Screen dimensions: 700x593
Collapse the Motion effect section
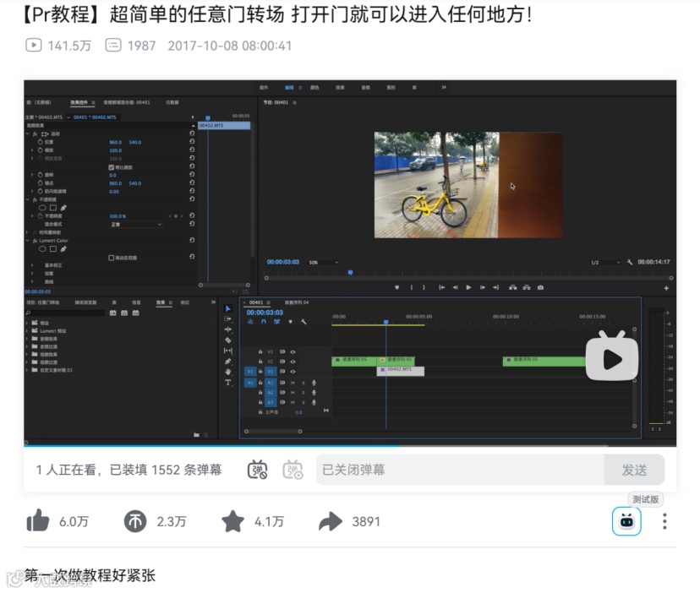(x=28, y=133)
